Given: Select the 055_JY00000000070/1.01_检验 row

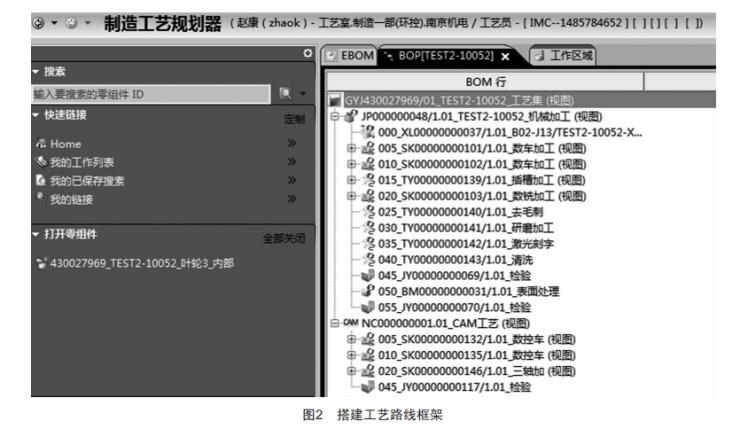Looking at the screenshot, I should 454,308.
